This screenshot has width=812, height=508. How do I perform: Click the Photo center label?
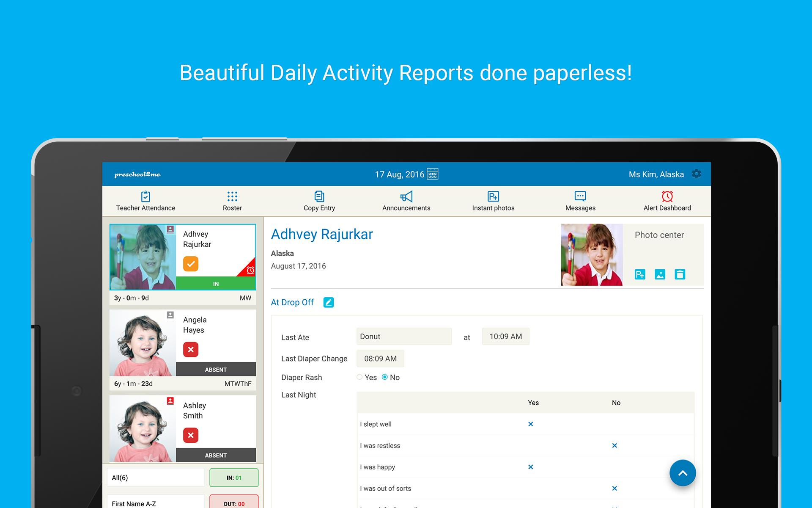point(659,235)
